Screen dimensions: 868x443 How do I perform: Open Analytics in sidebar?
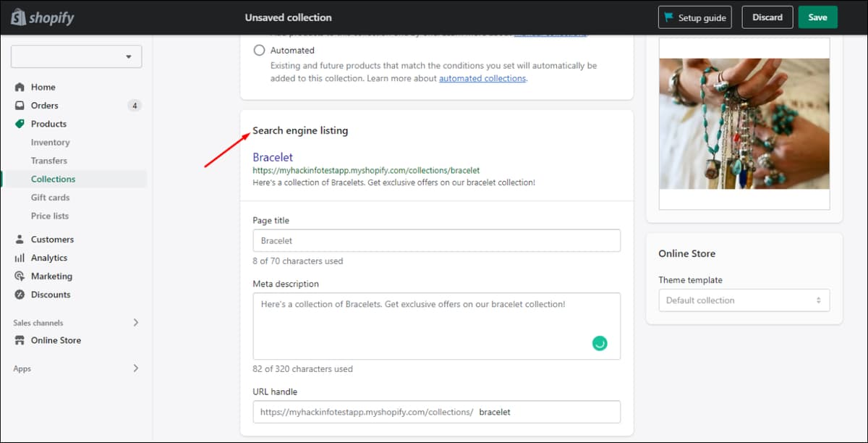49,258
